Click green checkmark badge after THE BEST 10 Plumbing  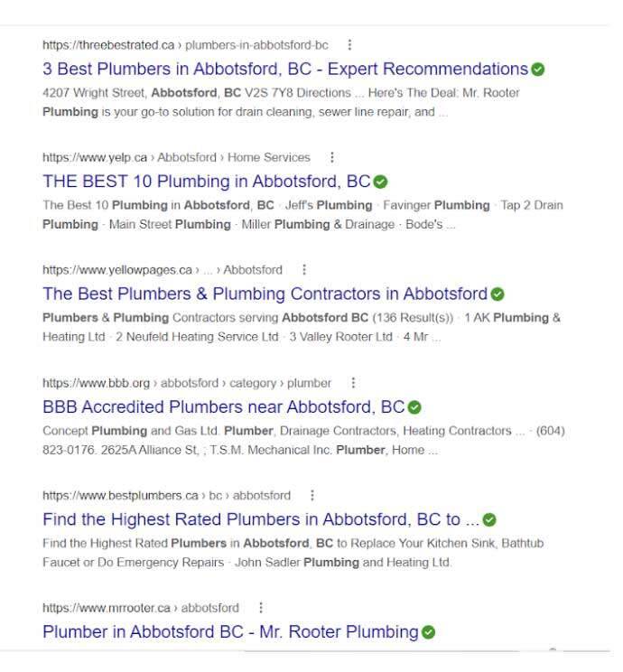pyautogui.click(x=380, y=182)
